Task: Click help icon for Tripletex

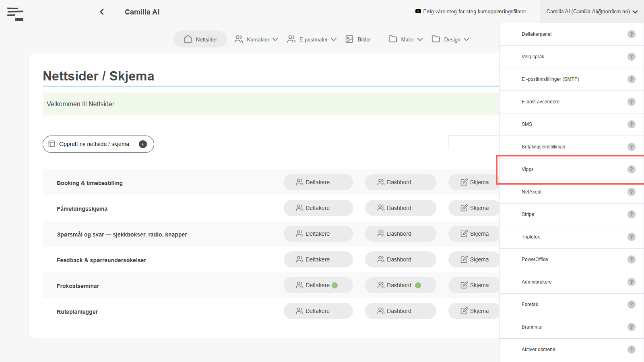Action: [x=632, y=237]
